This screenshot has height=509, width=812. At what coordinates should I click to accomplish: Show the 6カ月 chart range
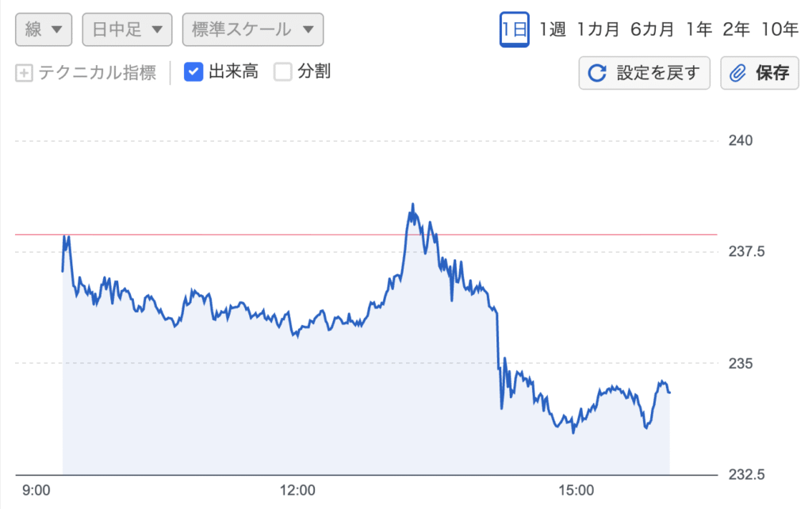click(652, 29)
